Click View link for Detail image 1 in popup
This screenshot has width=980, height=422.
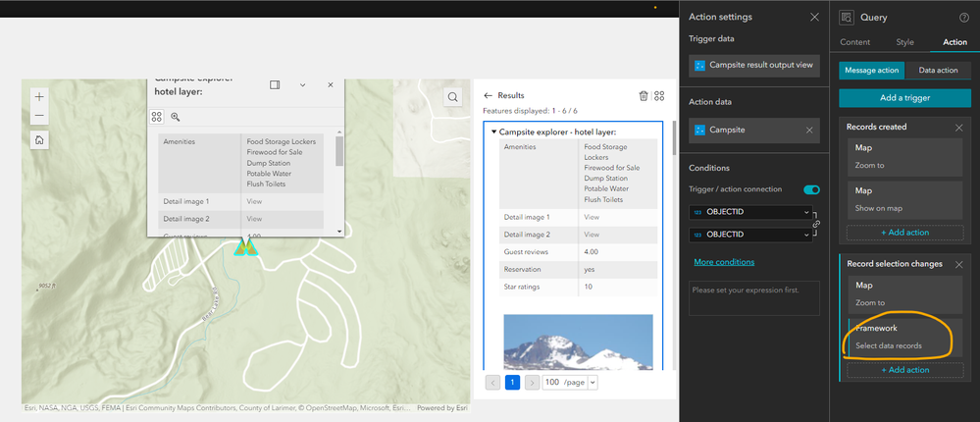point(254,201)
